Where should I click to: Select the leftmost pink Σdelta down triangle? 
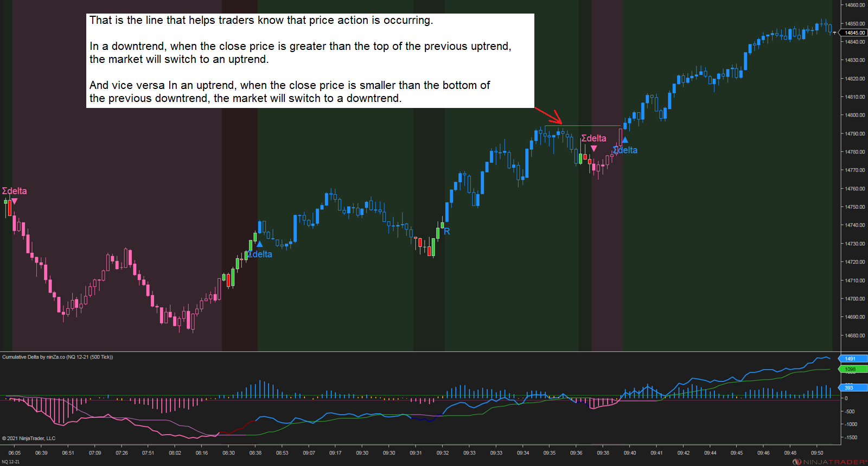(15, 201)
